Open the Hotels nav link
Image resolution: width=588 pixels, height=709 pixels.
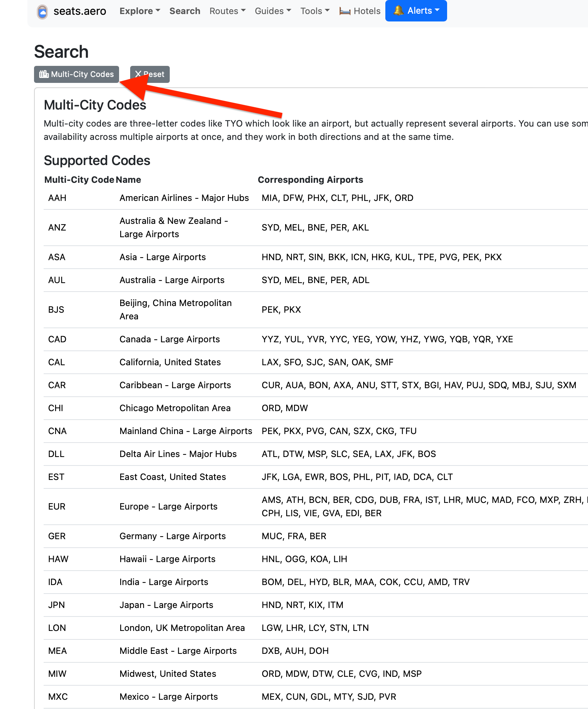(x=366, y=11)
